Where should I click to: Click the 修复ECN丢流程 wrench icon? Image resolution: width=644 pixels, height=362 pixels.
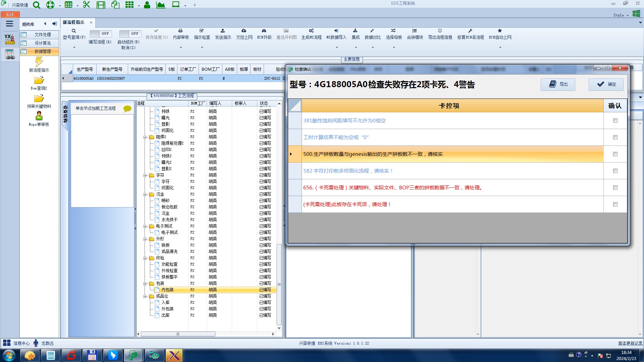pyautogui.click(x=470, y=31)
